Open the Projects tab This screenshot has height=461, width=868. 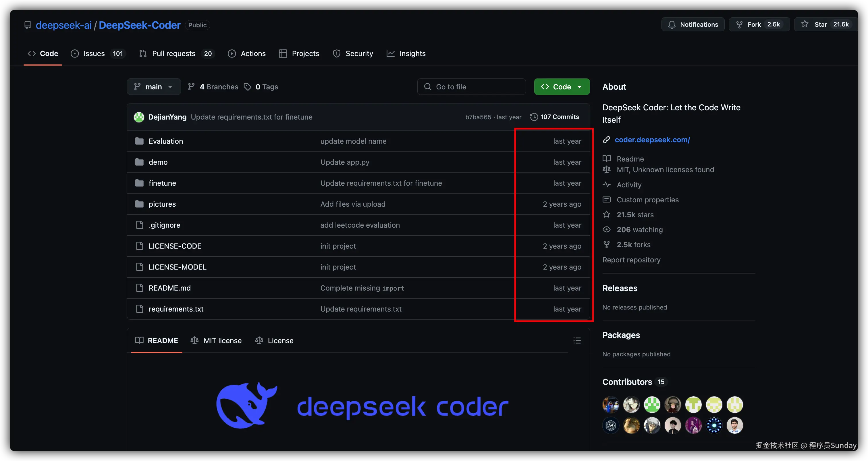tap(299, 53)
